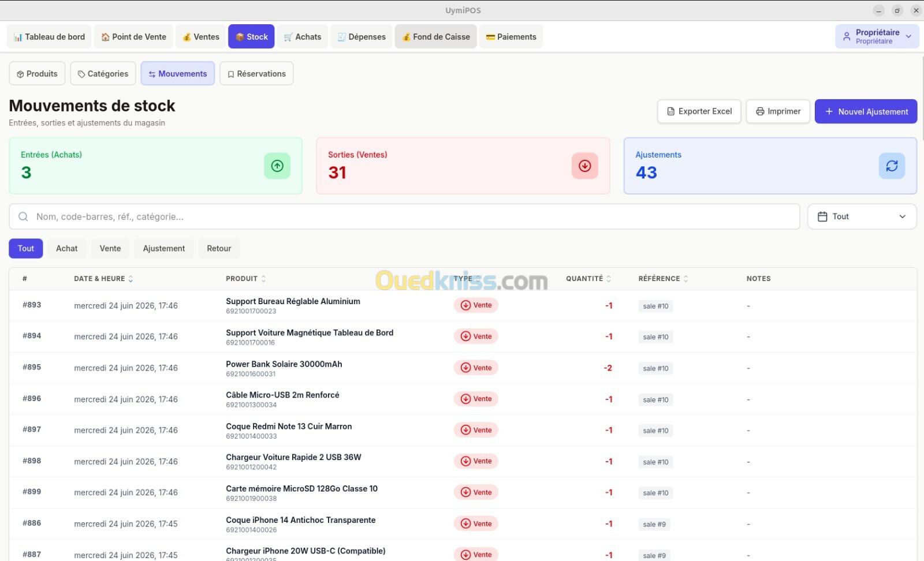924x561 pixels.
Task: Click sale #10 reference on row #893
Action: pos(655,306)
